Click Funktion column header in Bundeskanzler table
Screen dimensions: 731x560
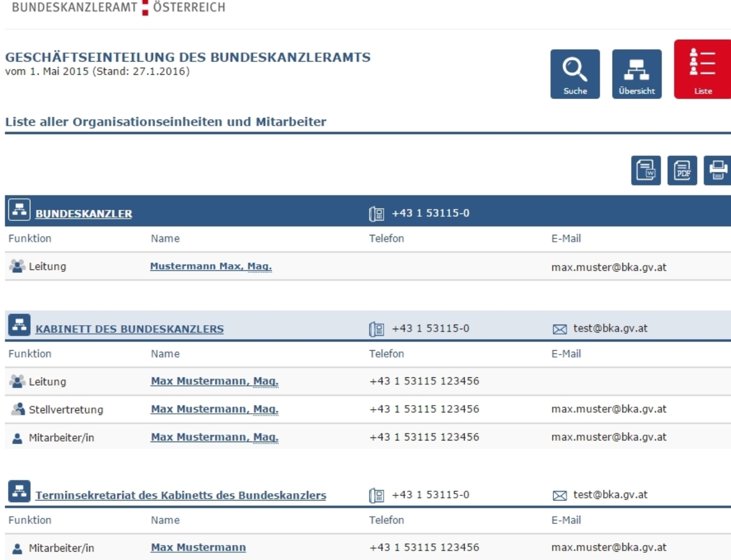[x=30, y=239]
